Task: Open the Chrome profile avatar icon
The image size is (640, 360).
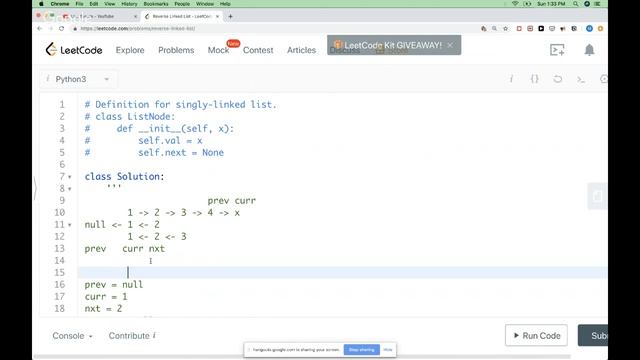Action: click(x=589, y=29)
